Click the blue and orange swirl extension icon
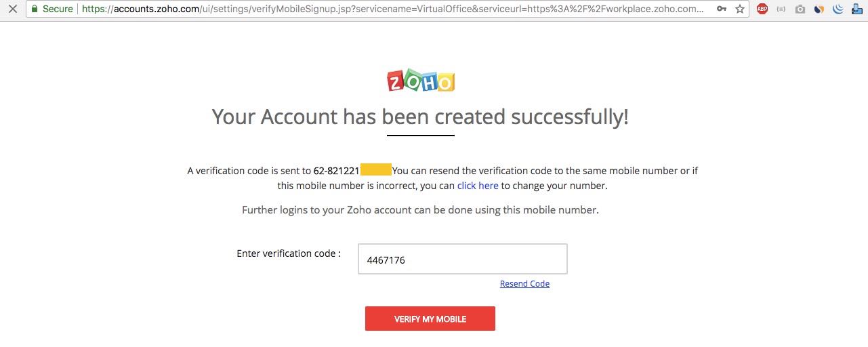The image size is (868, 347). (819, 9)
